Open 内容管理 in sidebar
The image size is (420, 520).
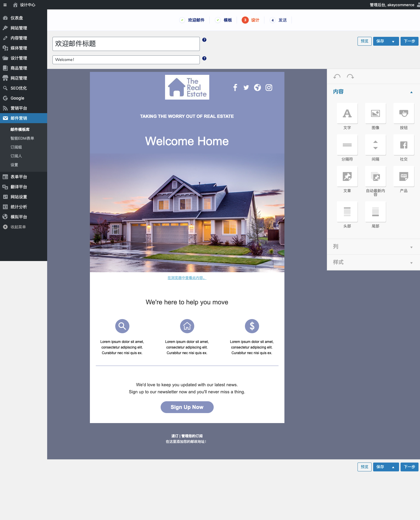[x=19, y=38]
